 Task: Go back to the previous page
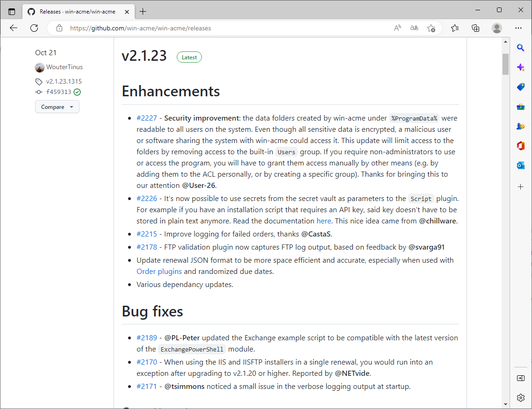14,28
